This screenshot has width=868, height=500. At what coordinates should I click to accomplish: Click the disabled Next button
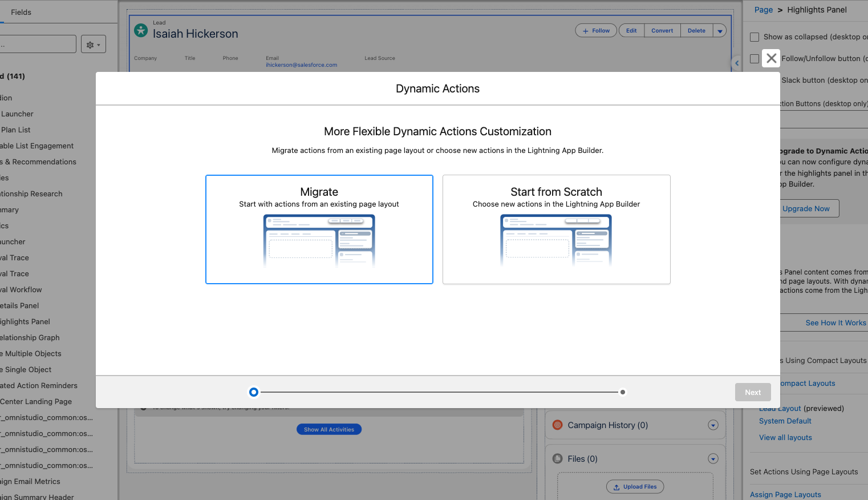pyautogui.click(x=753, y=392)
